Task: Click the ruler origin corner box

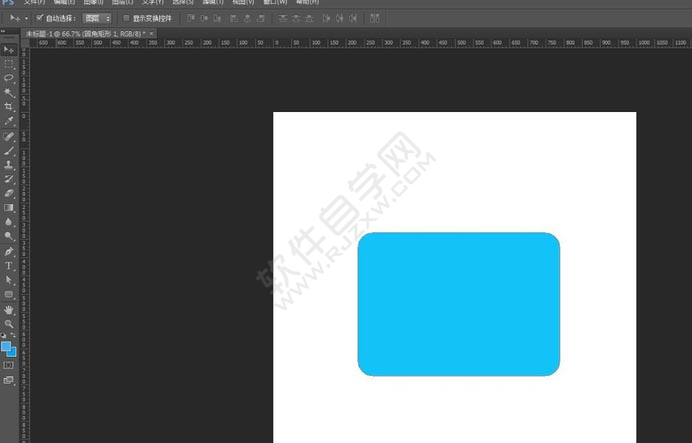Action: click(x=25, y=43)
